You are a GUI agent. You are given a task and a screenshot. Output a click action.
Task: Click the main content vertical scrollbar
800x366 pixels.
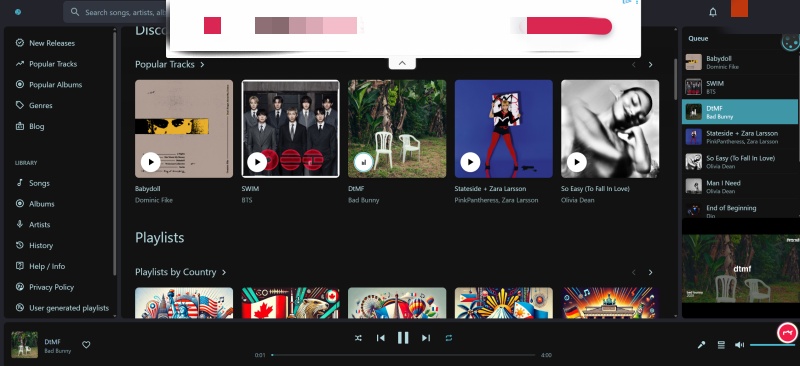676,79
